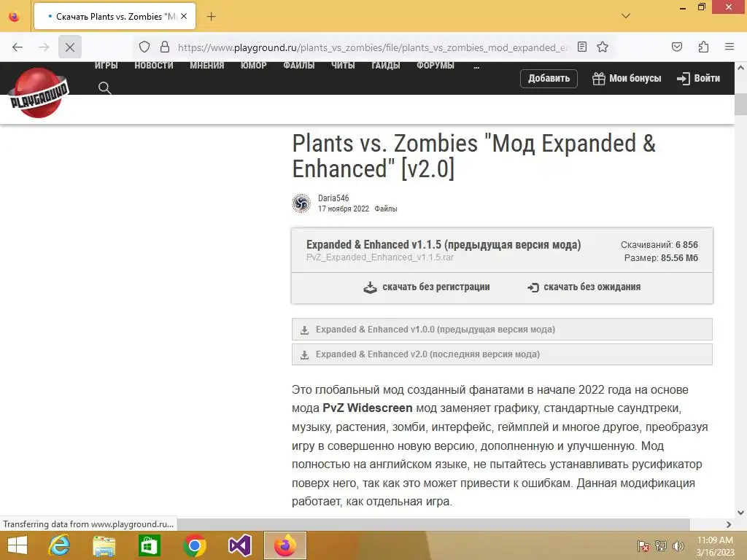Open the ЧИТЫ menu item
The width and height of the screenshot is (747, 560).
tap(343, 66)
